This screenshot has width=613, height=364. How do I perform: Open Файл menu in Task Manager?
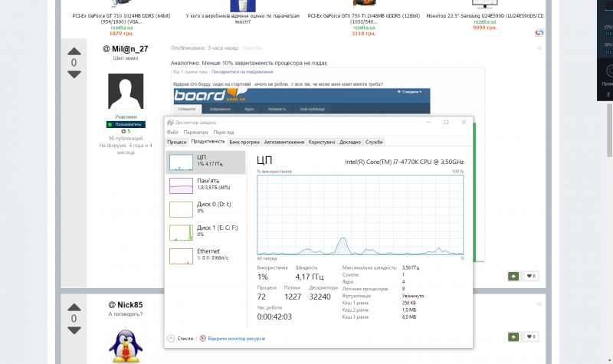click(x=172, y=132)
